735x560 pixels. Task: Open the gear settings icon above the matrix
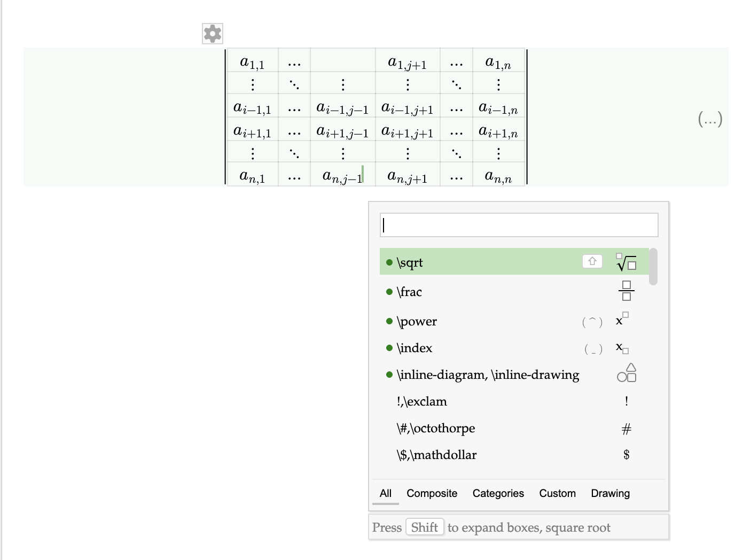tap(212, 34)
